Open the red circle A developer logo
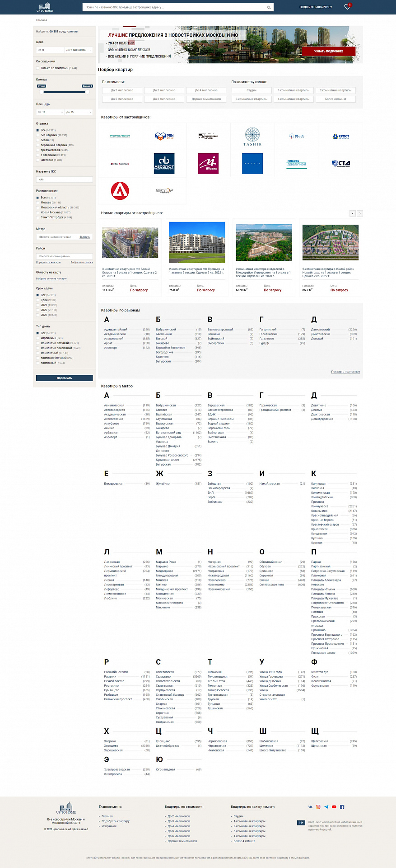Viewport: 396px width, 868px height. [120, 191]
